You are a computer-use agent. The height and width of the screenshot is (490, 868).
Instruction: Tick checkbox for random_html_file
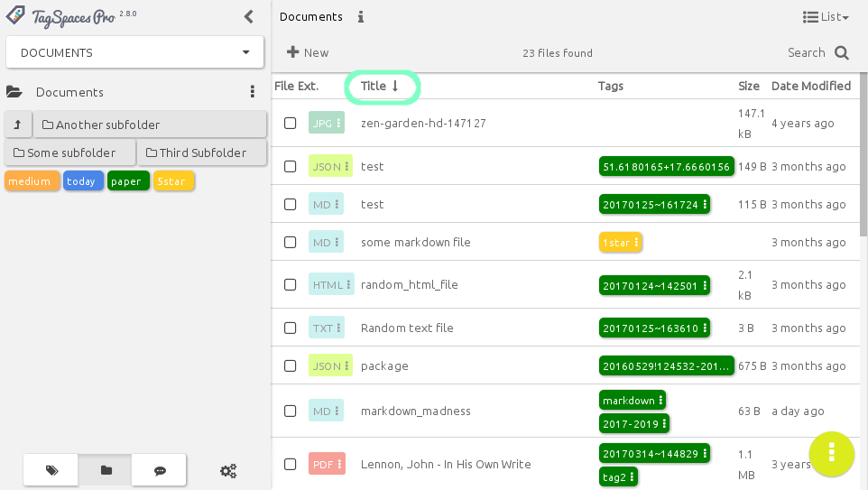(290, 284)
